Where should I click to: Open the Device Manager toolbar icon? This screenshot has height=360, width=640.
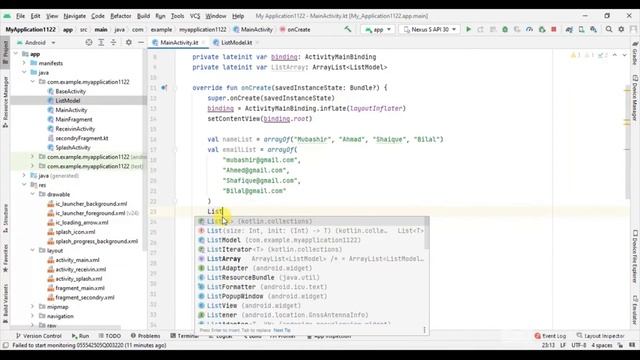[x=581, y=29]
